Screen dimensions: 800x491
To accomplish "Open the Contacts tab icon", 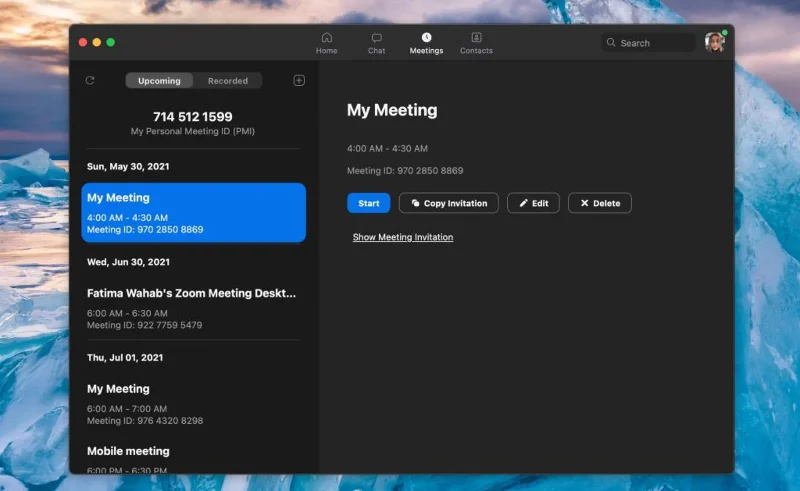I will pyautogui.click(x=476, y=37).
